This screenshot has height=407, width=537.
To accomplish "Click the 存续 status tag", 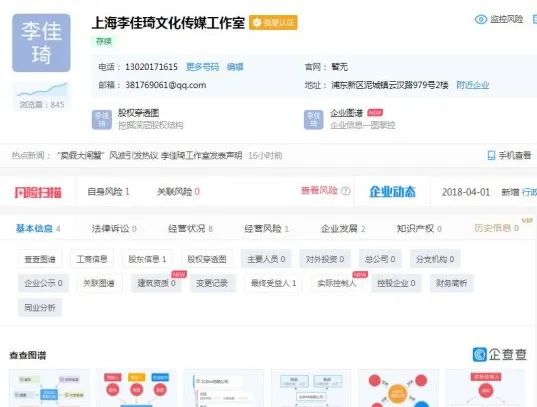I will 103,41.
